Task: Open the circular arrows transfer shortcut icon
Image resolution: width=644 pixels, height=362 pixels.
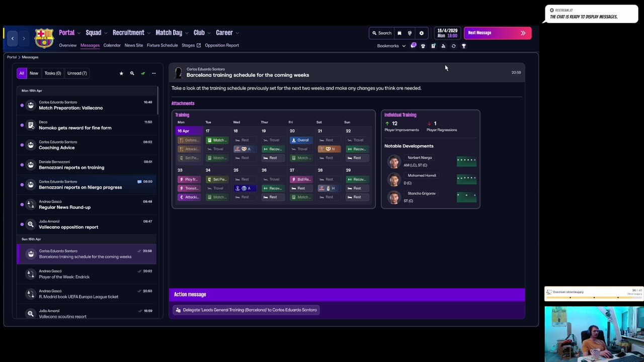Action: pyautogui.click(x=453, y=46)
